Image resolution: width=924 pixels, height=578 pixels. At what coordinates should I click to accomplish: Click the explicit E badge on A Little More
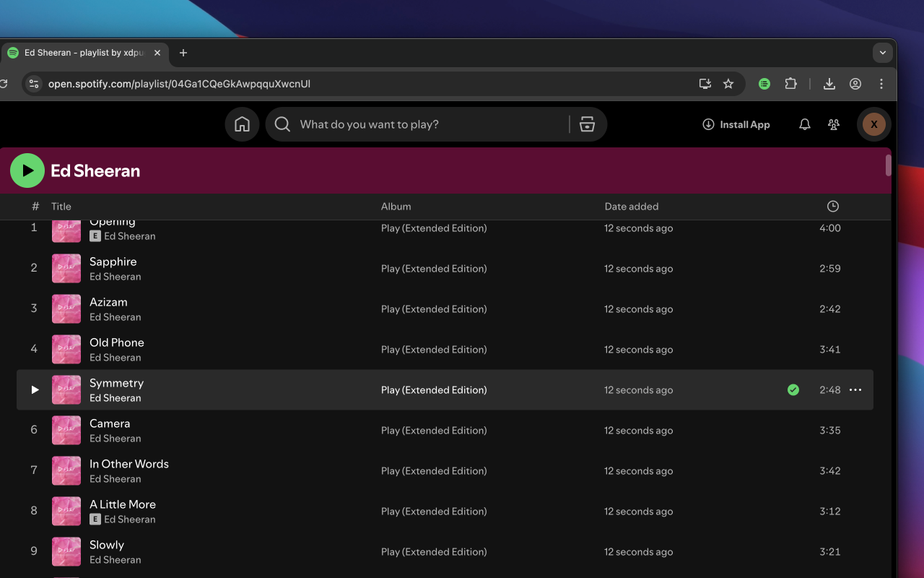pyautogui.click(x=95, y=519)
